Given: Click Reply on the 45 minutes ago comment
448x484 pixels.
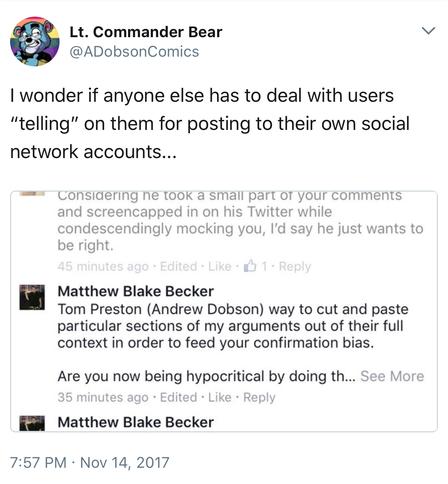Looking at the screenshot, I should coord(295,266).
